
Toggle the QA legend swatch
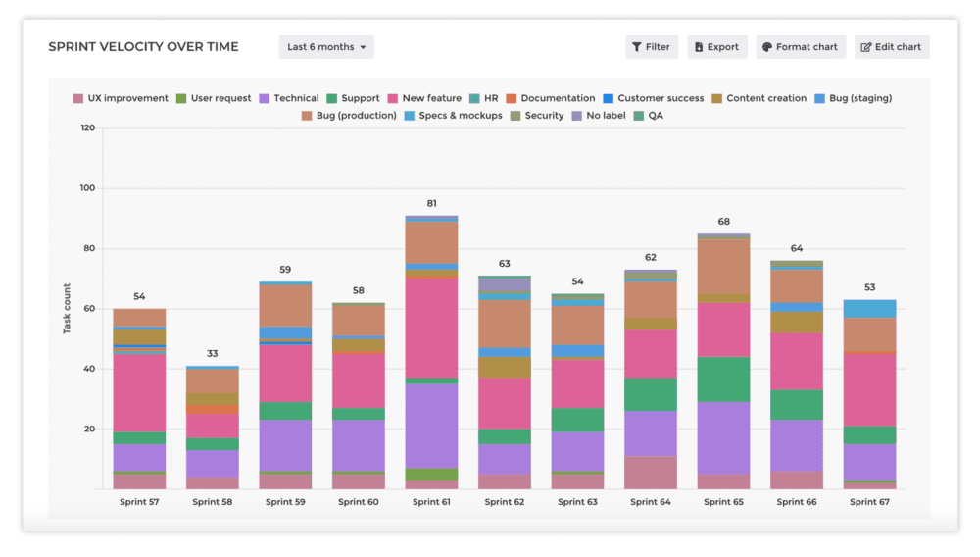point(639,116)
